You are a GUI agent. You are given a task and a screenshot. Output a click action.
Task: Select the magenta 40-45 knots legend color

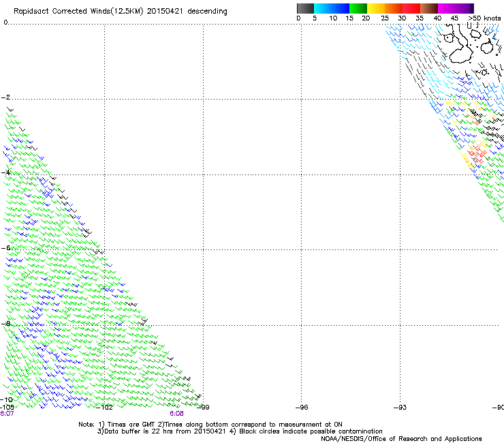(x=447, y=8)
